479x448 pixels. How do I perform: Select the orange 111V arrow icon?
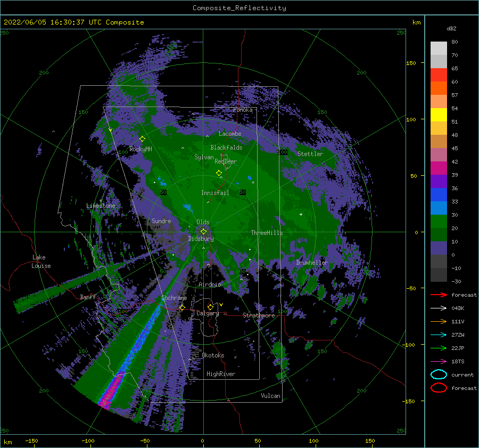tap(439, 321)
